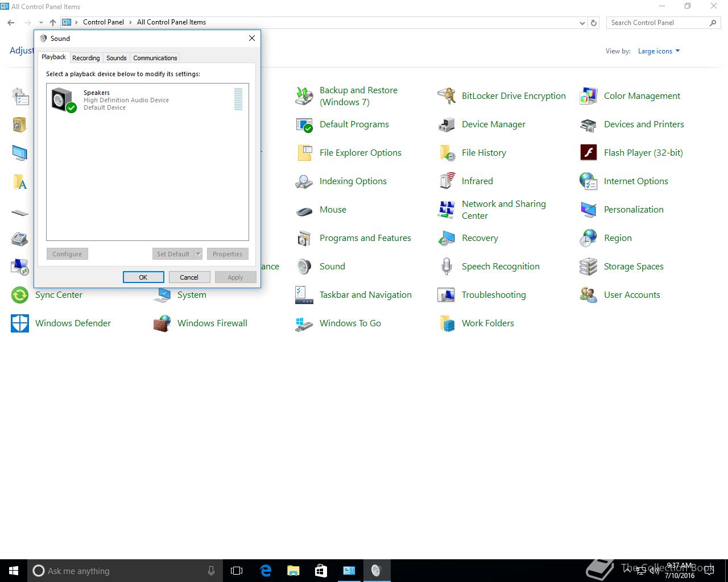The image size is (728, 582).
Task: Open the Windows To Go icon
Action: click(x=304, y=323)
